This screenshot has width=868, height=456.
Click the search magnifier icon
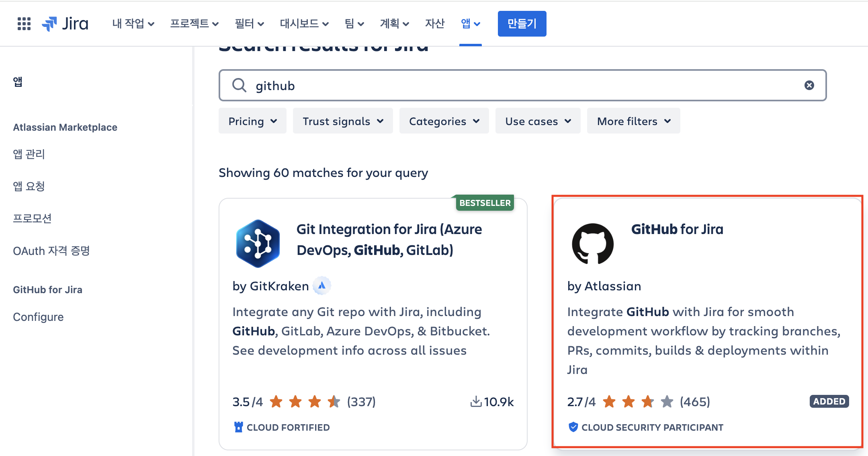239,85
